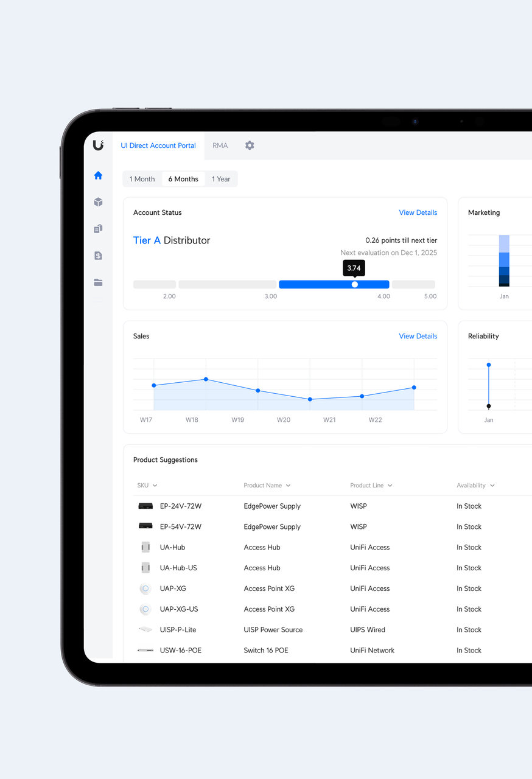Screen dimensions: 532x779
Task: Click the Marketing Jan stacked bar
Action: pos(504,260)
